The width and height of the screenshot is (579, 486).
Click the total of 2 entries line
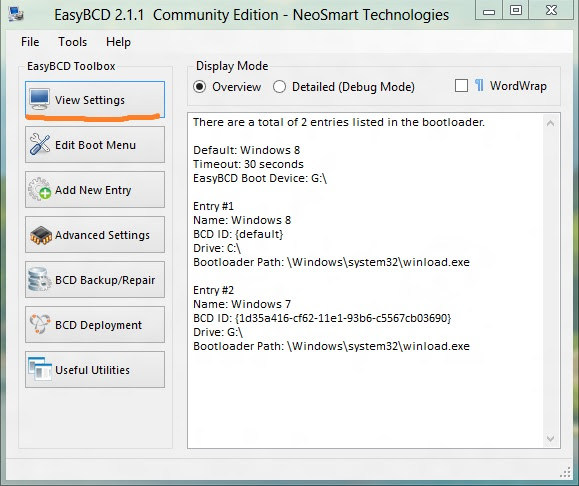tap(339, 122)
